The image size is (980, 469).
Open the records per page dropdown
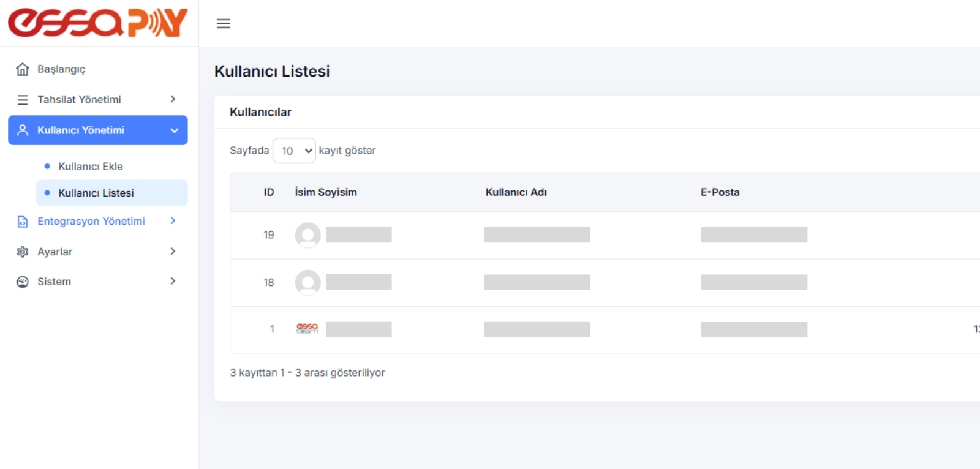click(294, 151)
